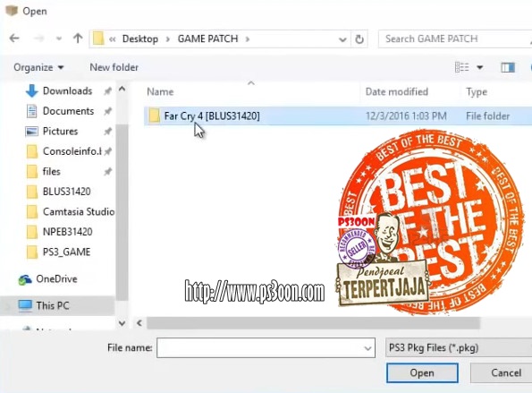
Task: Click the PS3_GAME sidebar folder icon
Action: [32, 252]
